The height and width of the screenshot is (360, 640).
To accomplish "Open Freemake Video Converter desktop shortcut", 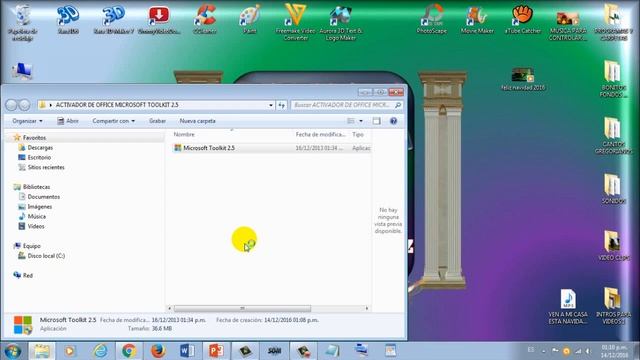I will (x=295, y=22).
